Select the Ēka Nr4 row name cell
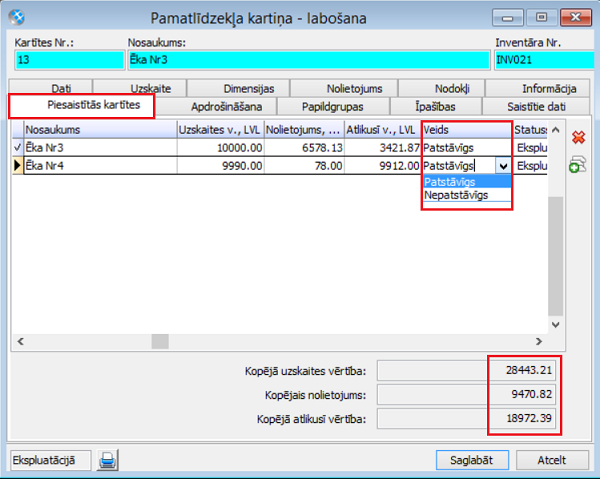 pos(100,166)
